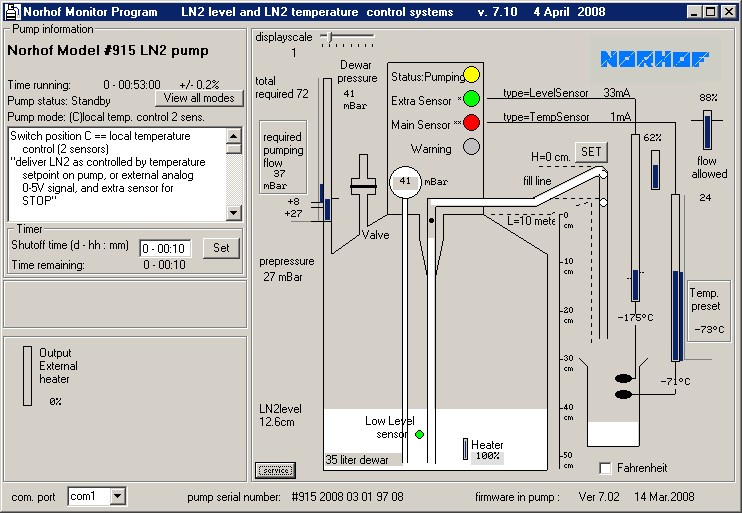Image resolution: width=742 pixels, height=513 pixels.
Task: Click the round 41 mBar pressure gauge
Action: click(x=405, y=182)
